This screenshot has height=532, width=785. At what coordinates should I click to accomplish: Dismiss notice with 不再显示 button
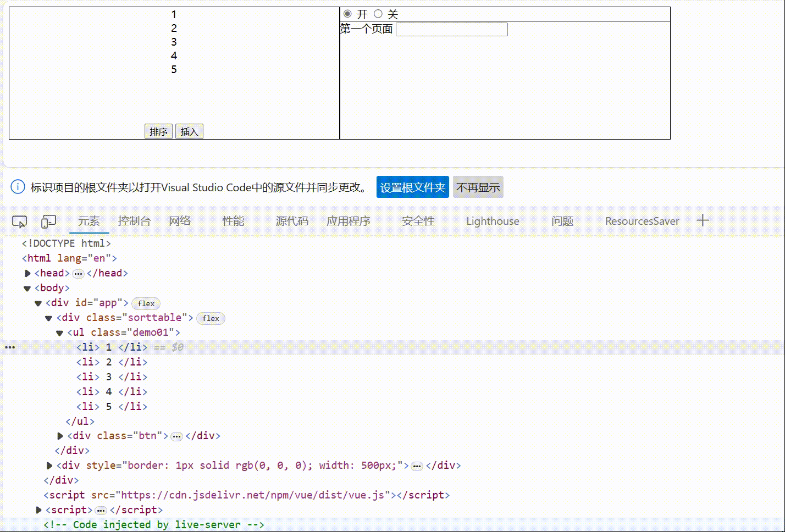(478, 187)
